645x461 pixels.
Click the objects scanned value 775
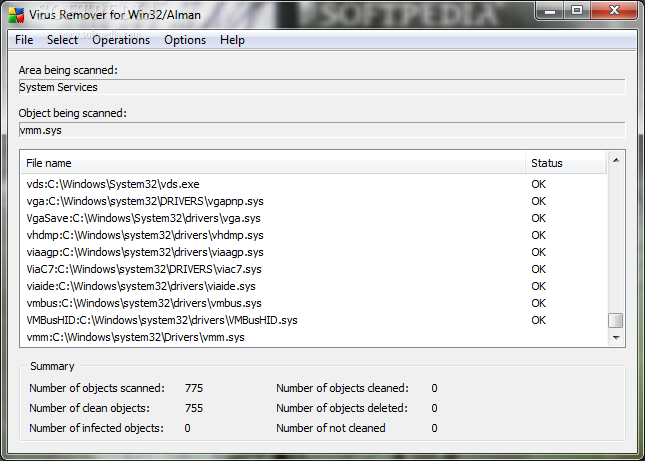[194, 388]
